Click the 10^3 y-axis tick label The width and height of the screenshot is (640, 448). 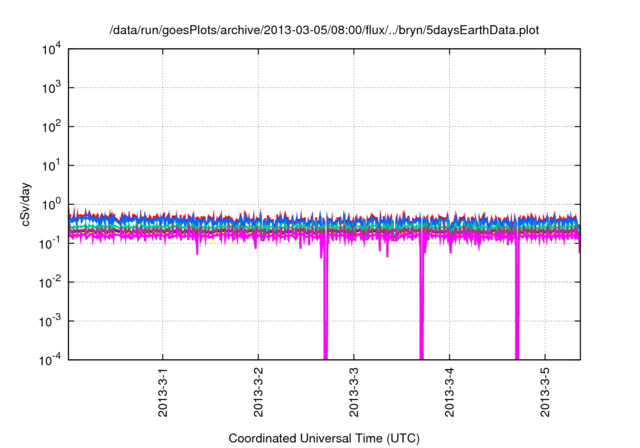(52, 88)
